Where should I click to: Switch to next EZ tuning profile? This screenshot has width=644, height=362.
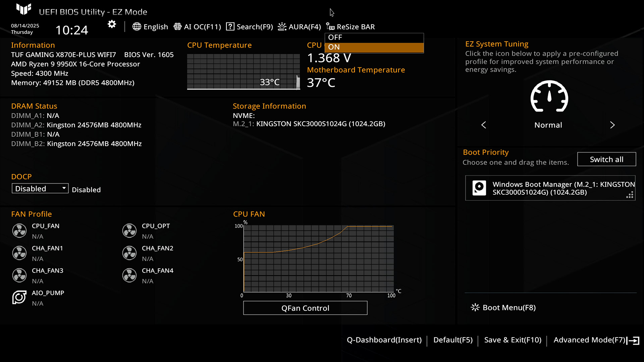click(x=612, y=125)
